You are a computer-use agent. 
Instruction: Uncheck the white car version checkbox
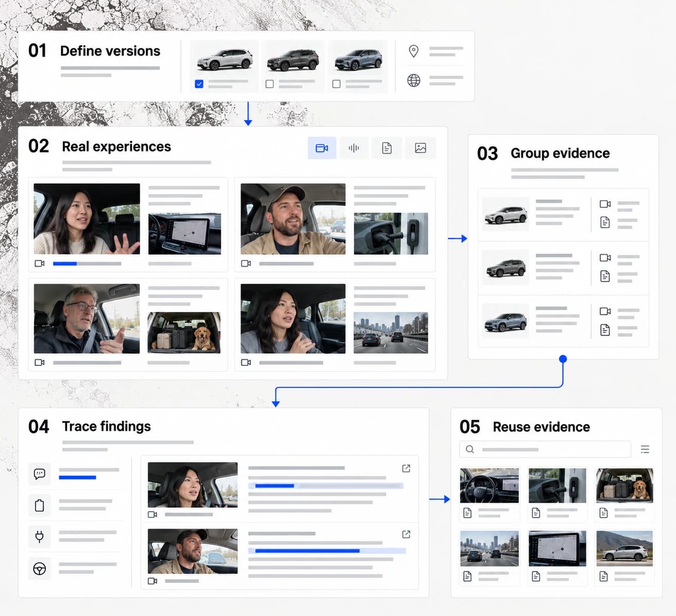(x=199, y=84)
